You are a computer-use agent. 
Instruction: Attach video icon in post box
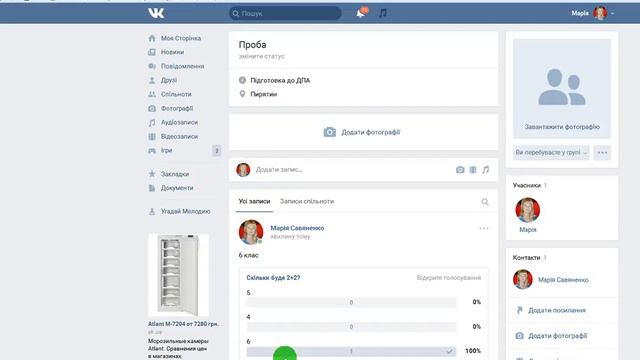(x=473, y=170)
